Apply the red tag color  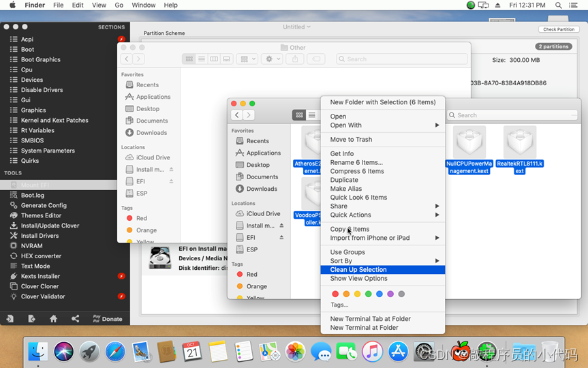tap(335, 294)
